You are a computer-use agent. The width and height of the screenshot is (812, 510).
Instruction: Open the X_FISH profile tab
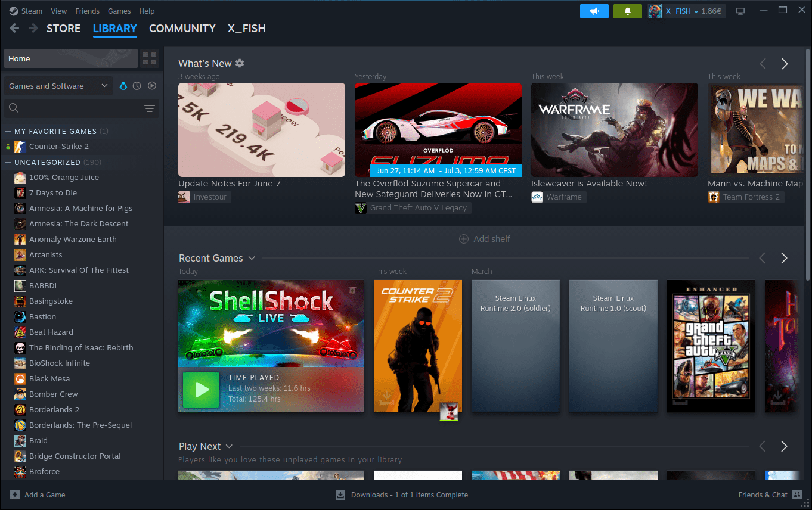[247, 29]
